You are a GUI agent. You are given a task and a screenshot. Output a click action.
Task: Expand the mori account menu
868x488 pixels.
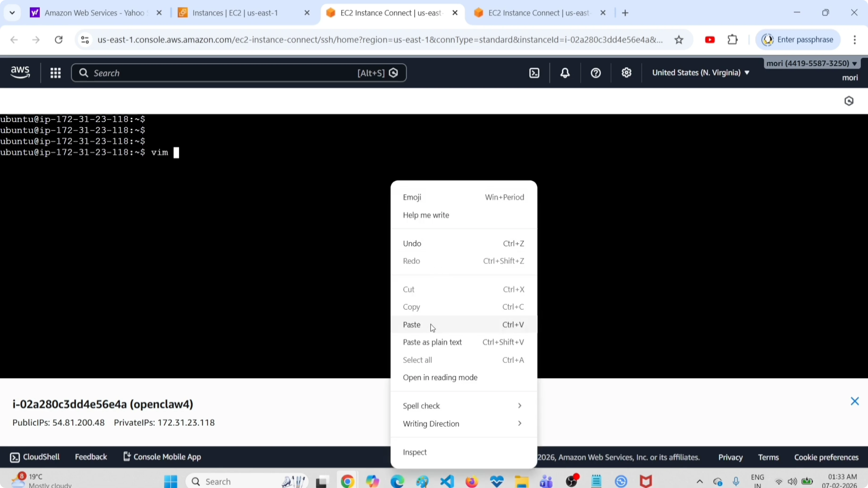(811, 63)
